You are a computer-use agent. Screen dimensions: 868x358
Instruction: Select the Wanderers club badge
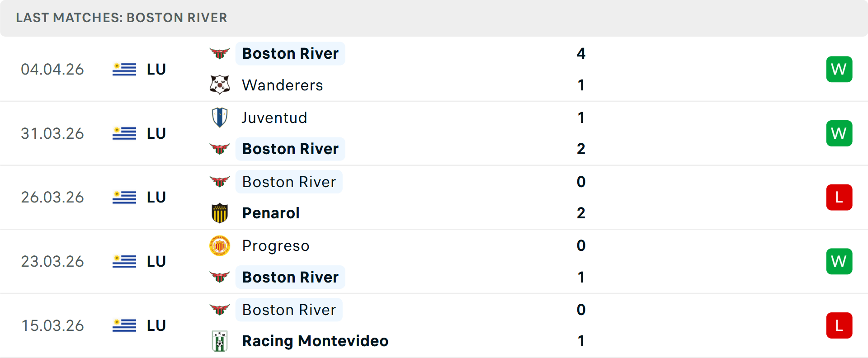tap(220, 85)
